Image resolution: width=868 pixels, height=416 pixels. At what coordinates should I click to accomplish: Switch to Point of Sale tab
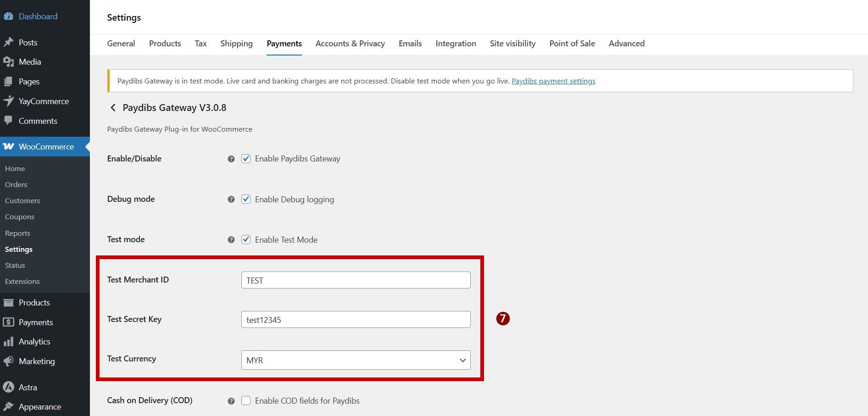pyautogui.click(x=572, y=44)
